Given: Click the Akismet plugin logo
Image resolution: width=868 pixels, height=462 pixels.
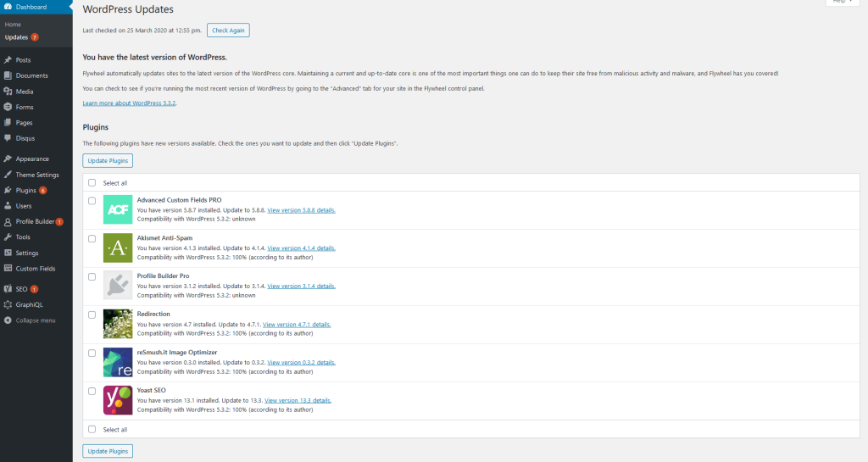Looking at the screenshot, I should tap(118, 248).
